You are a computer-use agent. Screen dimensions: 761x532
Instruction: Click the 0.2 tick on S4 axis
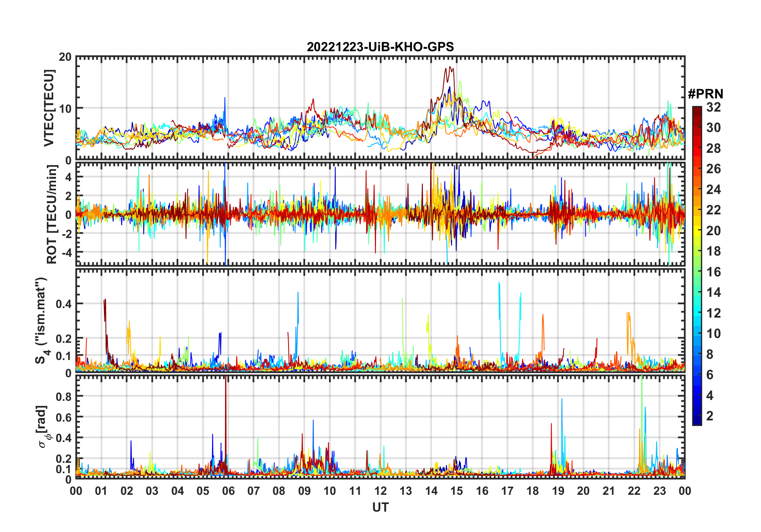pyautogui.click(x=64, y=338)
